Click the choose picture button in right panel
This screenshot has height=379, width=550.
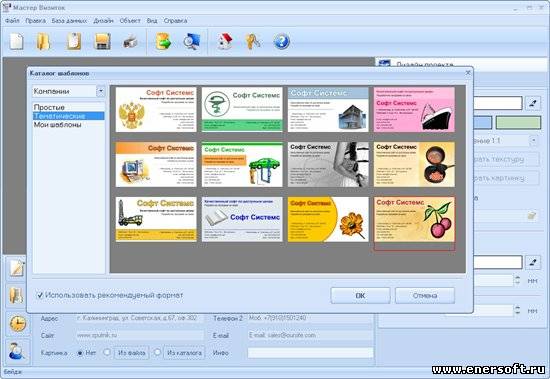point(506,178)
